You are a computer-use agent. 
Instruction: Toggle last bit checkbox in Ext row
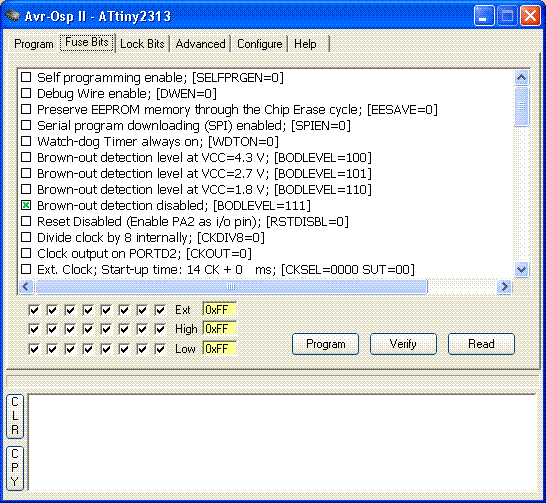[x=160, y=310]
